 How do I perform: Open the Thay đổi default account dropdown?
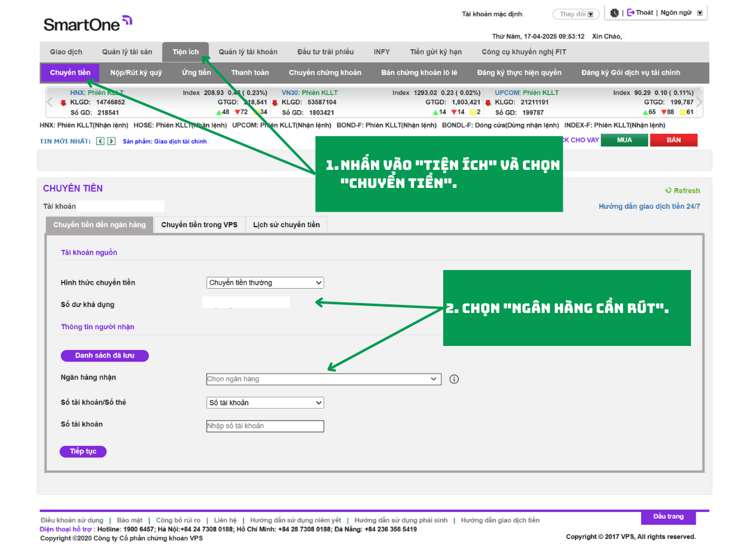(576, 14)
